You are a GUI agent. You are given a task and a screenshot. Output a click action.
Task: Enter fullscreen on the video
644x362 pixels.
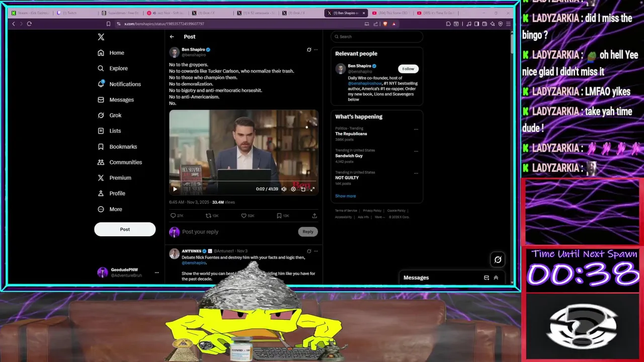tap(312, 189)
